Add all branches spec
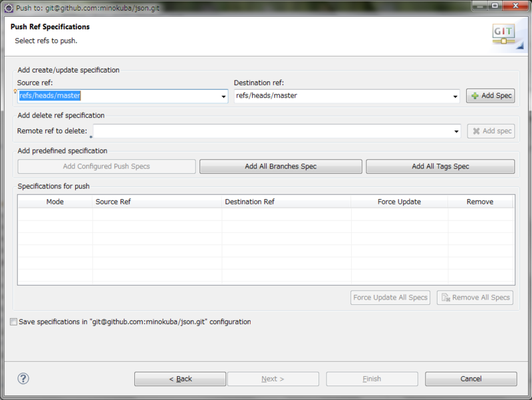Screen dimensions: 532x400 [x=281, y=166]
